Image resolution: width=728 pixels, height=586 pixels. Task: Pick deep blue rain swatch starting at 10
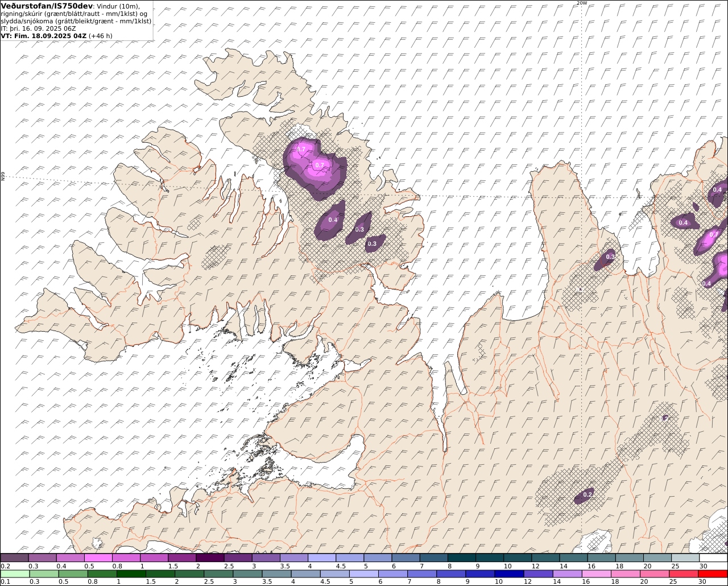pos(509,573)
